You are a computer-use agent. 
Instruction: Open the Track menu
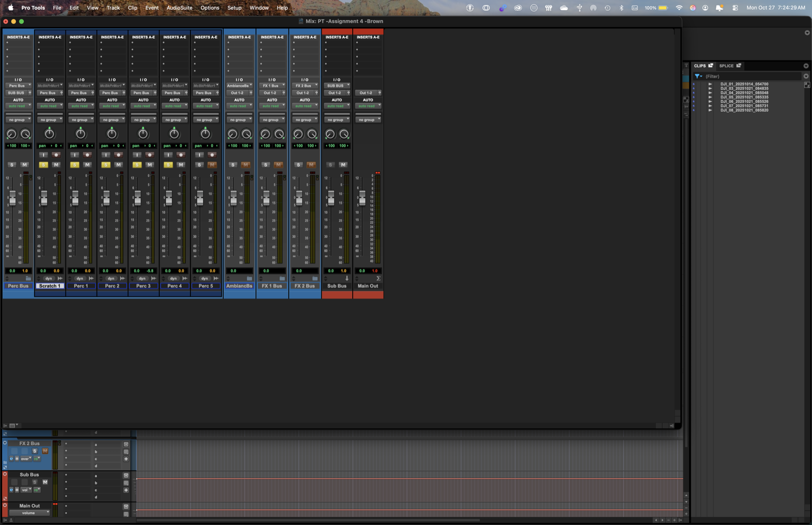point(113,8)
